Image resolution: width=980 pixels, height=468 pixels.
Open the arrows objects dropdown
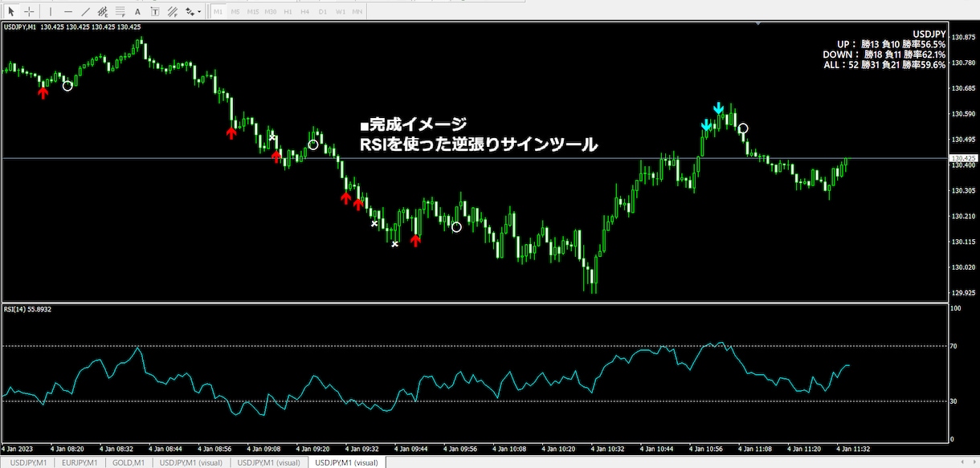[x=193, y=12]
